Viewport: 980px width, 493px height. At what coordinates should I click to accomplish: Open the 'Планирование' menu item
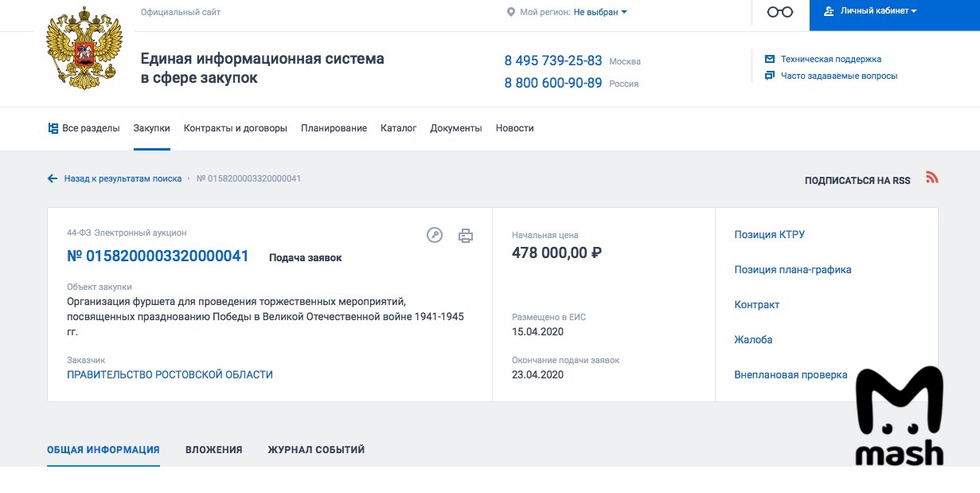[334, 128]
